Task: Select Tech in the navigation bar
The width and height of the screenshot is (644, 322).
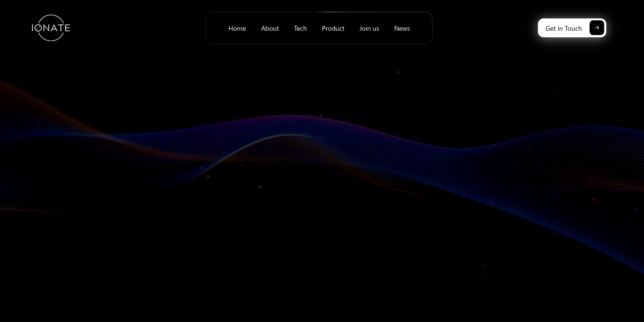Action: (x=300, y=28)
